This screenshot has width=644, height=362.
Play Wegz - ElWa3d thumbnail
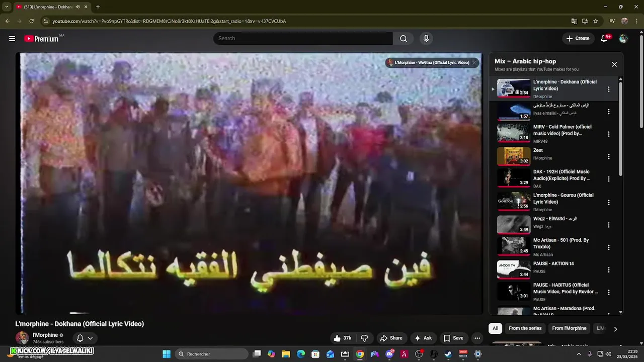514,224
